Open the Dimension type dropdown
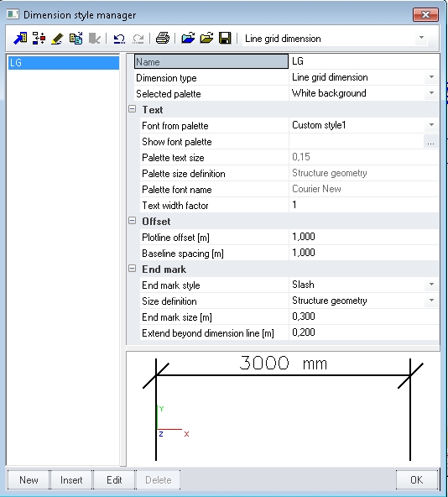Screen dimensions: 448x497 tap(431, 77)
